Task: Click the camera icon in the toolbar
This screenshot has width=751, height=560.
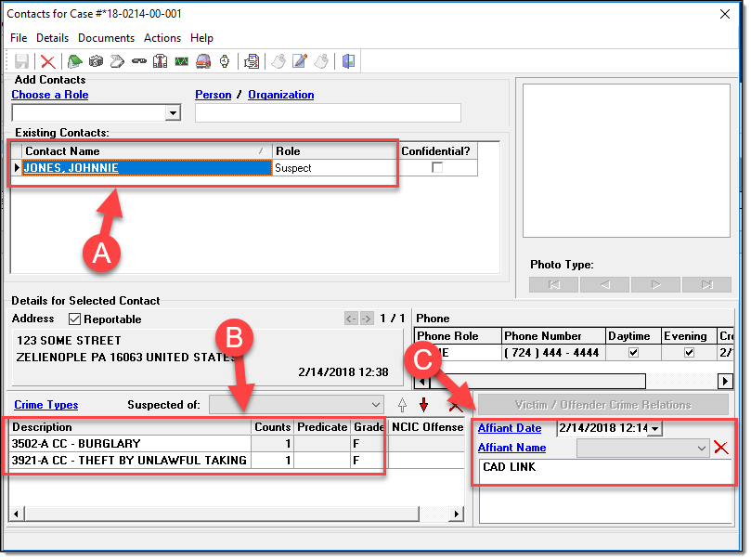Action: [x=96, y=61]
